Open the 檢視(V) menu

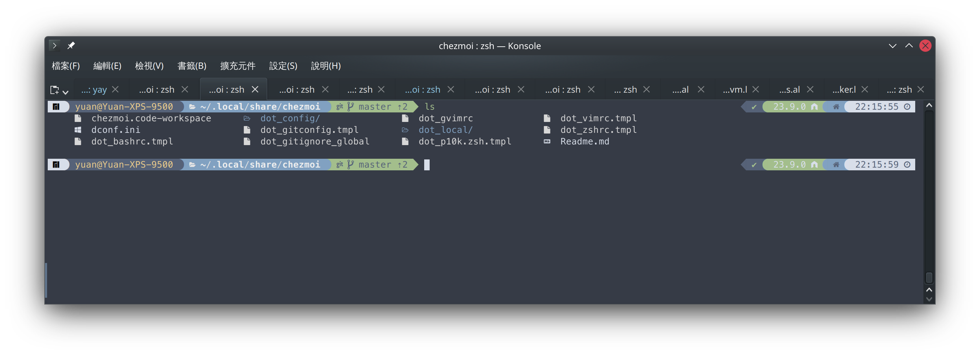tap(149, 66)
